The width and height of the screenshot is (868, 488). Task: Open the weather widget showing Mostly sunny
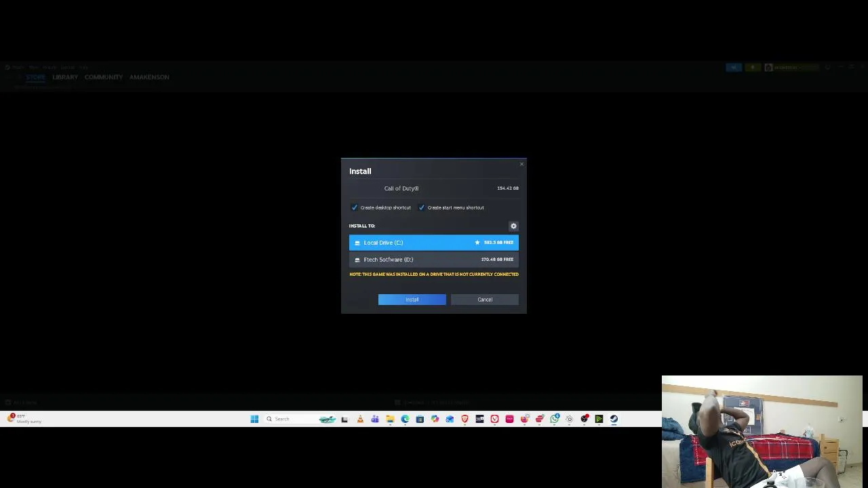(x=24, y=419)
